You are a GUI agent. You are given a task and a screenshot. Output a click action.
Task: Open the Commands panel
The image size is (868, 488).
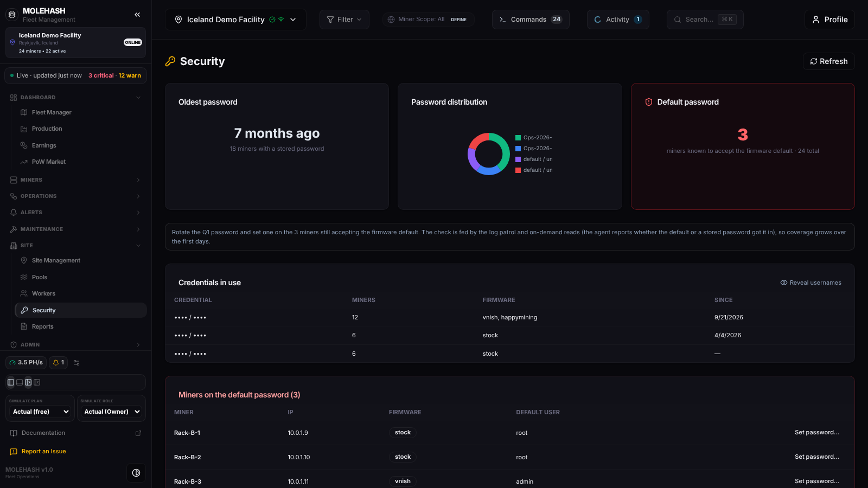click(x=531, y=20)
